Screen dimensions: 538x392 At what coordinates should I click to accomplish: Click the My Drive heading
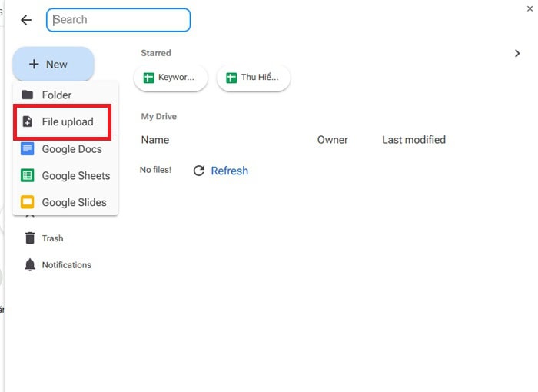[159, 116]
